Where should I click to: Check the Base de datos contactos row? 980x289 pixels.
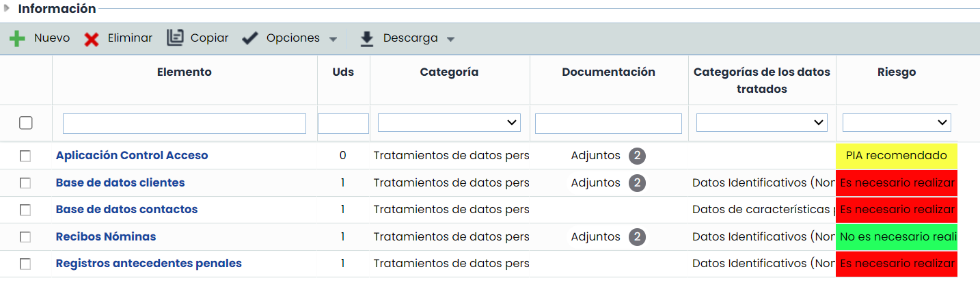pyautogui.click(x=25, y=210)
